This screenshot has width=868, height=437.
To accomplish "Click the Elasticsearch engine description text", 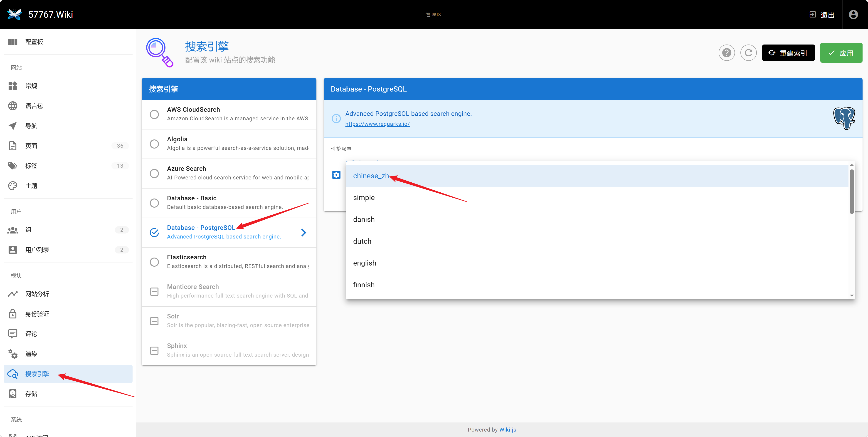I will (x=238, y=266).
